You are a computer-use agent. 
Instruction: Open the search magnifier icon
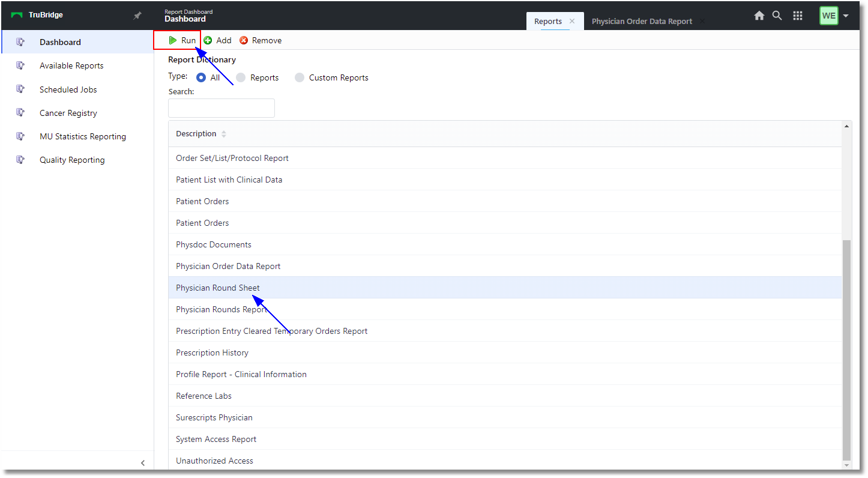(777, 16)
